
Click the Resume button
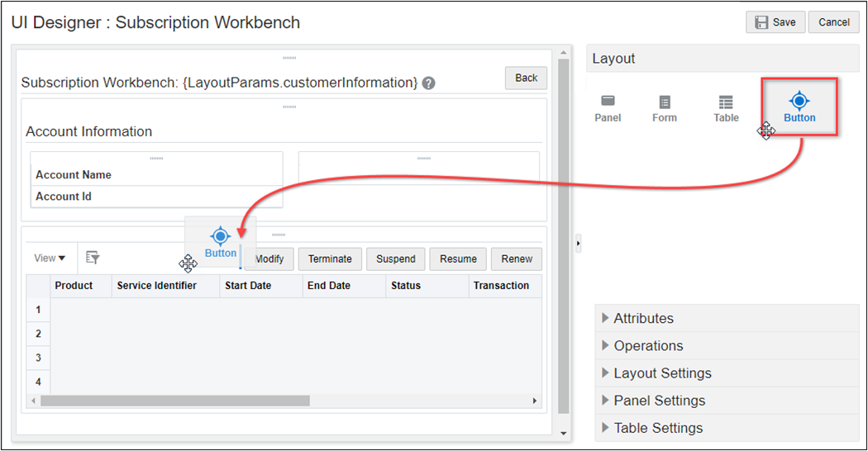(x=458, y=259)
